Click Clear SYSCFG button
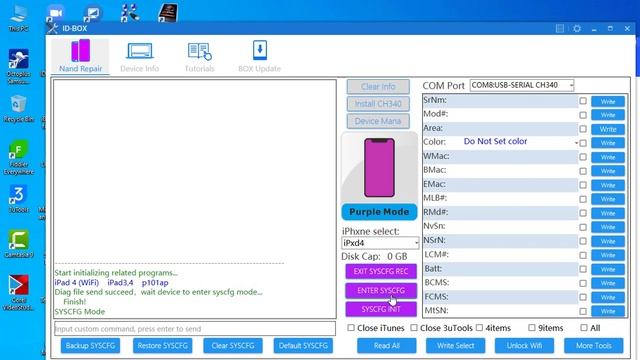Screen dimensions: 640x360 click(233, 346)
